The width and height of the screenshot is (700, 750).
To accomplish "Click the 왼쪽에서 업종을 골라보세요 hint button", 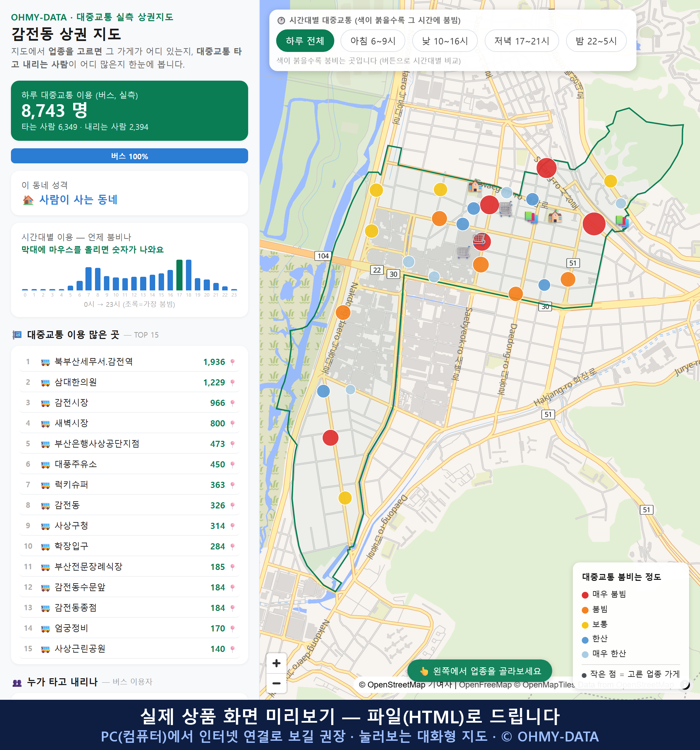I will [480, 671].
